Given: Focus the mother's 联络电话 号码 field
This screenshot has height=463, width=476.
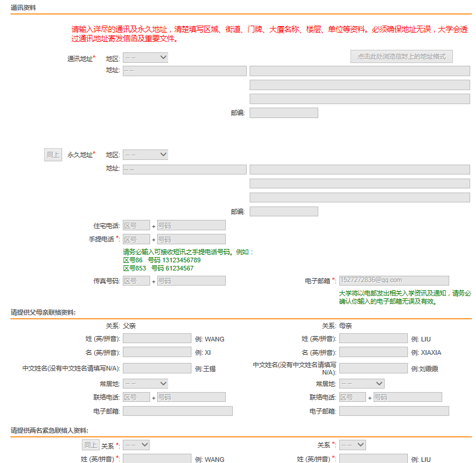Looking at the screenshot, I should coord(407,397).
